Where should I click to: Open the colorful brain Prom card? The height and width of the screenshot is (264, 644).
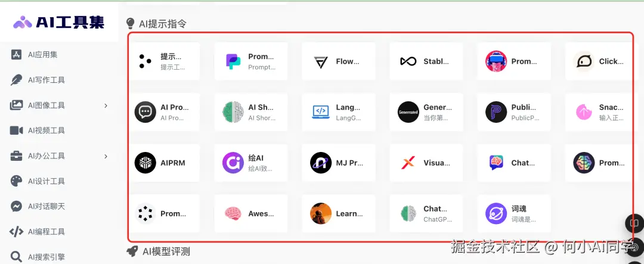point(599,163)
